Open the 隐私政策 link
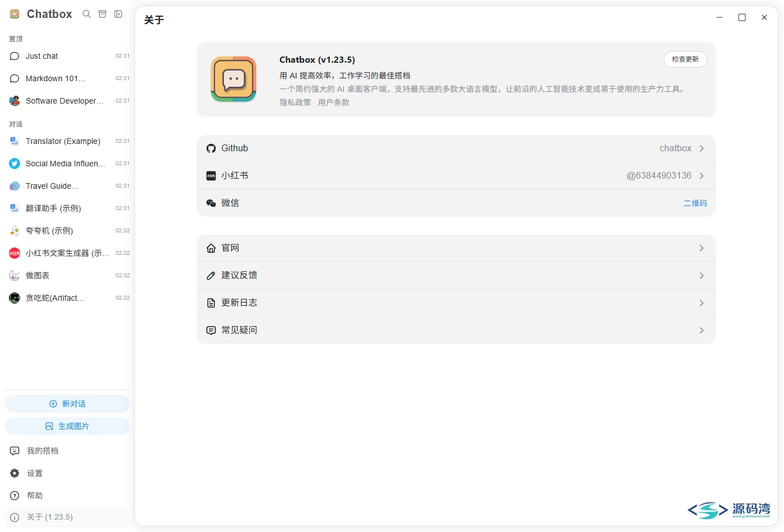784x532 pixels. pyautogui.click(x=295, y=102)
